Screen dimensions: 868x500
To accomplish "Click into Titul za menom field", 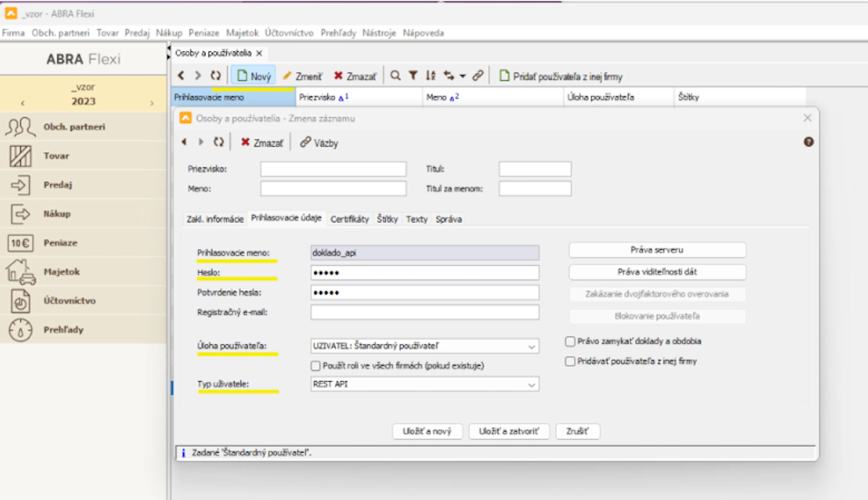I will coord(535,188).
